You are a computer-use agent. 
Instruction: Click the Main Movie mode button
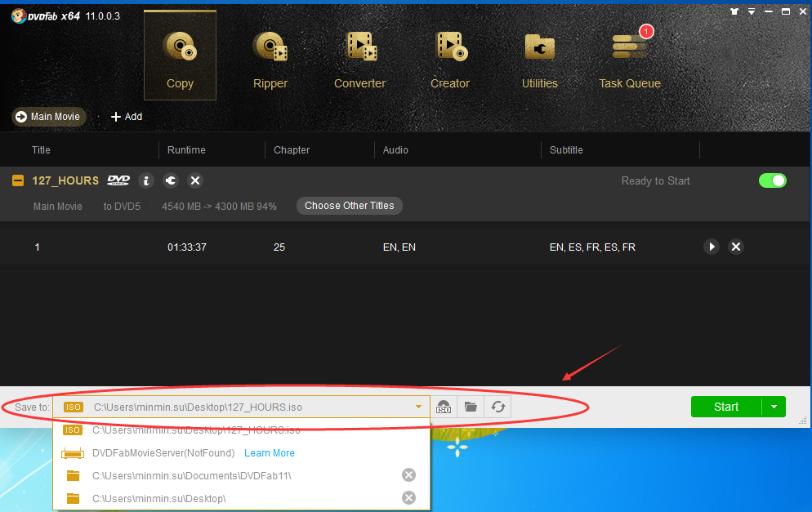click(x=48, y=117)
